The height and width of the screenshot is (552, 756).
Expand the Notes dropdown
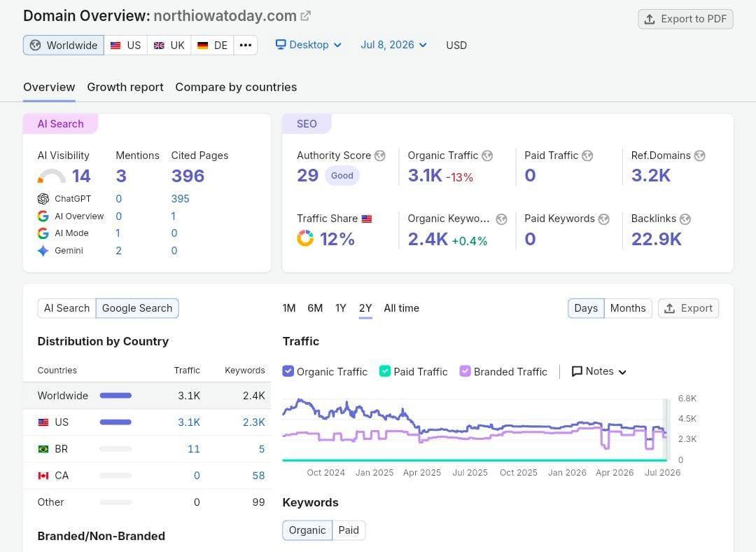click(599, 371)
